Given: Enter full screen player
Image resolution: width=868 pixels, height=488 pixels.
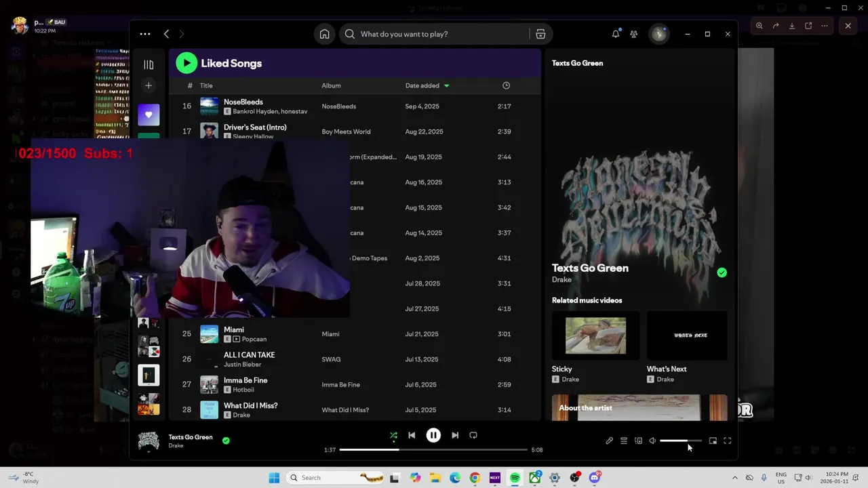Looking at the screenshot, I should [728, 441].
